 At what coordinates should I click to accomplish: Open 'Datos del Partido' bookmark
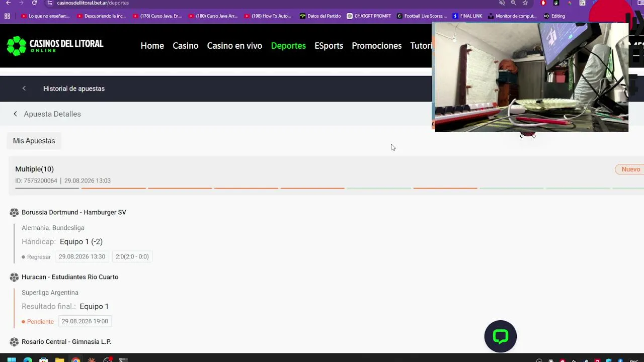(x=320, y=16)
